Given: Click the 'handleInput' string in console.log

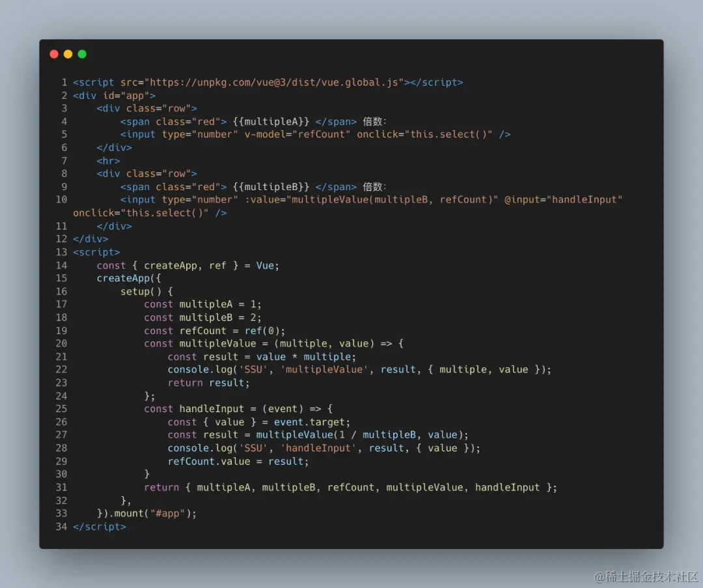Looking at the screenshot, I should [318, 448].
